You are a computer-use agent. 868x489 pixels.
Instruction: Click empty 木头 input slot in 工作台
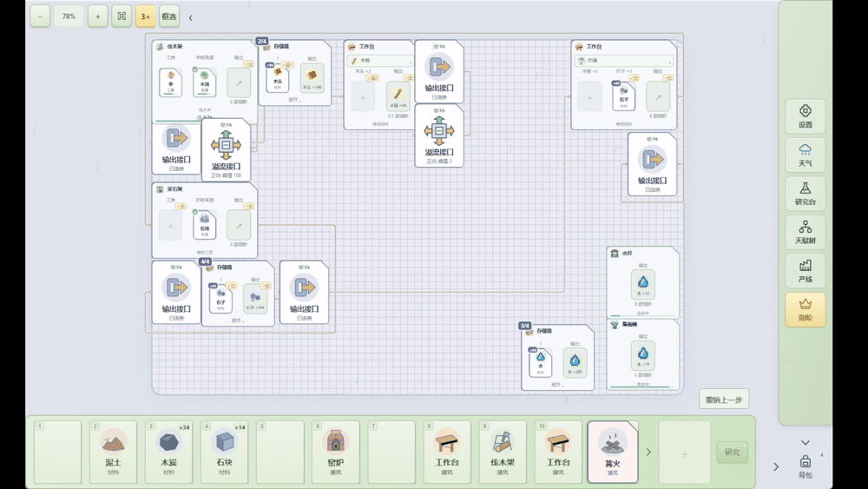[x=363, y=97]
